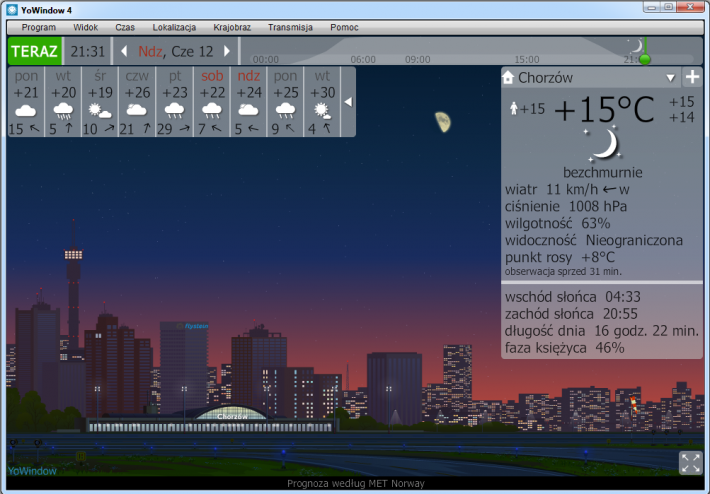Image resolution: width=710 pixels, height=494 pixels.
Task: Open the Program menu
Action: click(x=38, y=28)
